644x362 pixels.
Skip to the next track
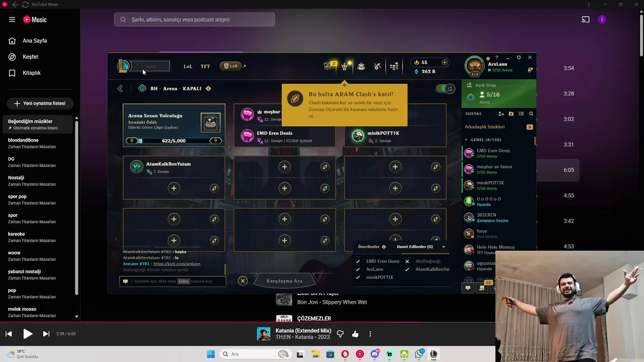point(46,334)
